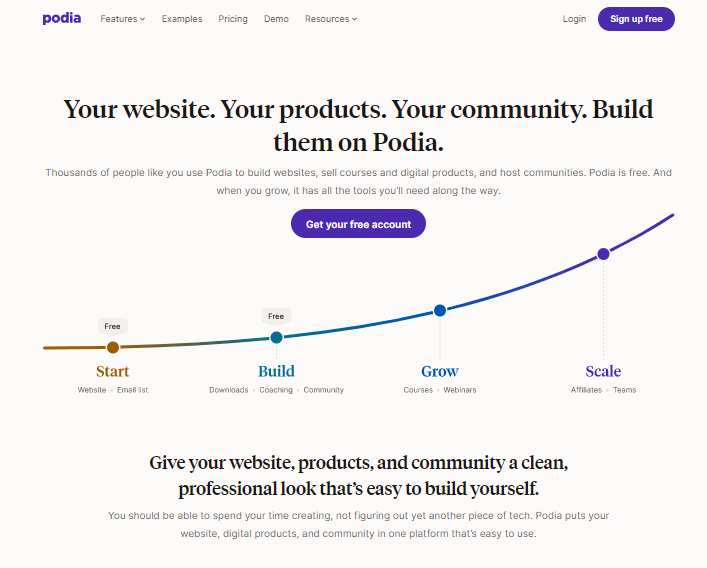Click the Sign up free button

pos(636,19)
